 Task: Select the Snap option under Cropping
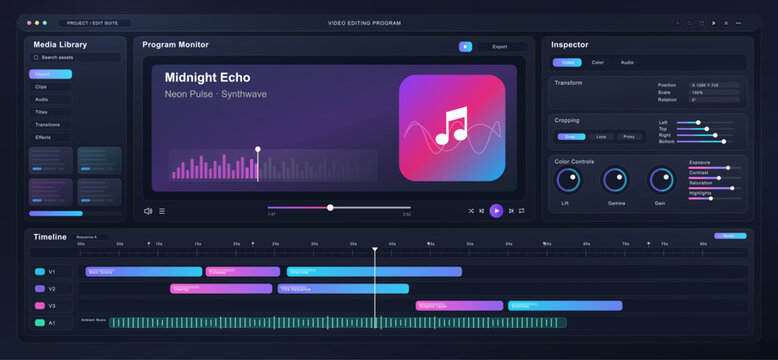[571, 137]
